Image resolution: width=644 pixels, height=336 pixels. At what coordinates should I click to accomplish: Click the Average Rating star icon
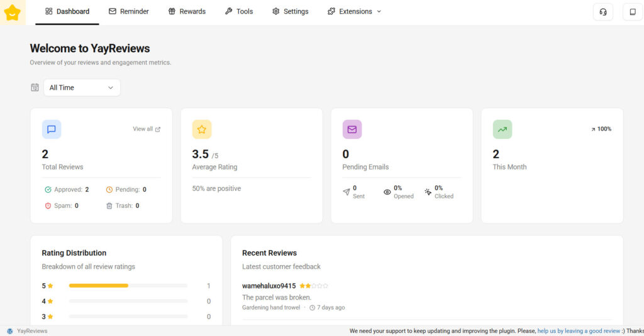[202, 129]
